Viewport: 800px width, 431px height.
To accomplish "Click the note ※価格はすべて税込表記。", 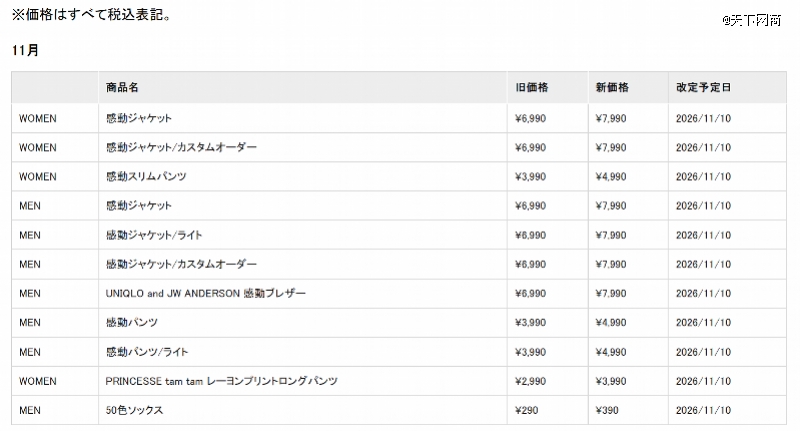I will point(91,15).
